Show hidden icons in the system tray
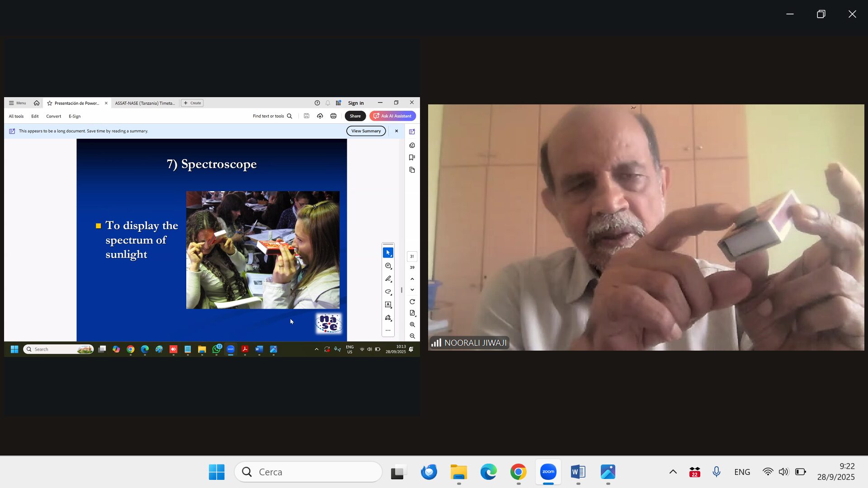The width and height of the screenshot is (868, 488). [673, 472]
